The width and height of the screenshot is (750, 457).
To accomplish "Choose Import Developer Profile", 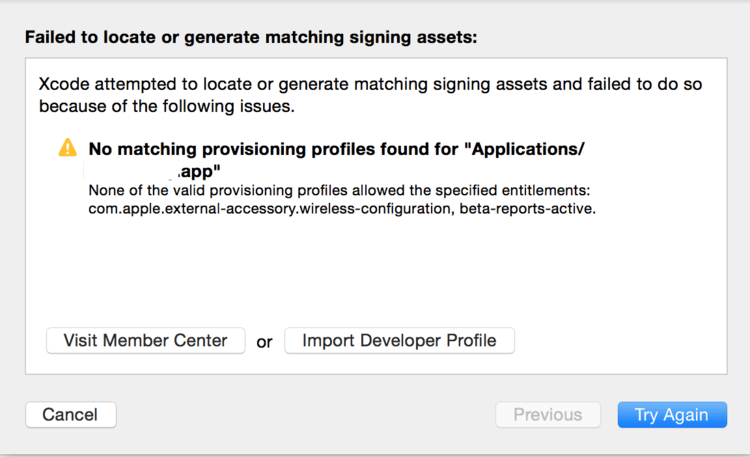I will click(x=399, y=341).
